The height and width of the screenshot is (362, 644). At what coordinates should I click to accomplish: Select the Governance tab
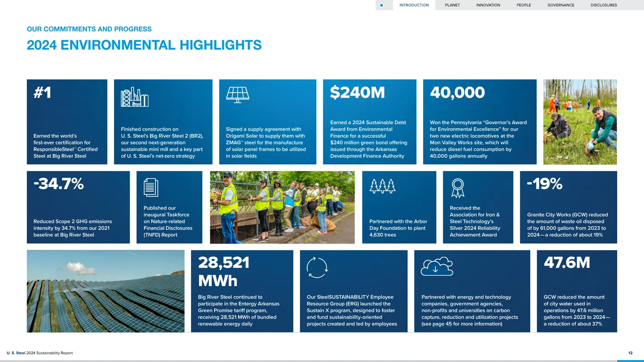[x=561, y=5]
